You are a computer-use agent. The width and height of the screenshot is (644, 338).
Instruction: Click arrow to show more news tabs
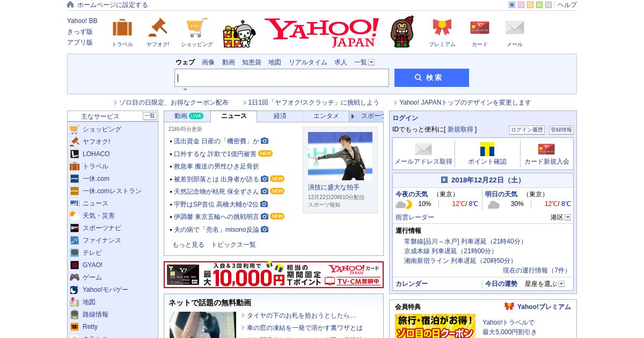(353, 116)
